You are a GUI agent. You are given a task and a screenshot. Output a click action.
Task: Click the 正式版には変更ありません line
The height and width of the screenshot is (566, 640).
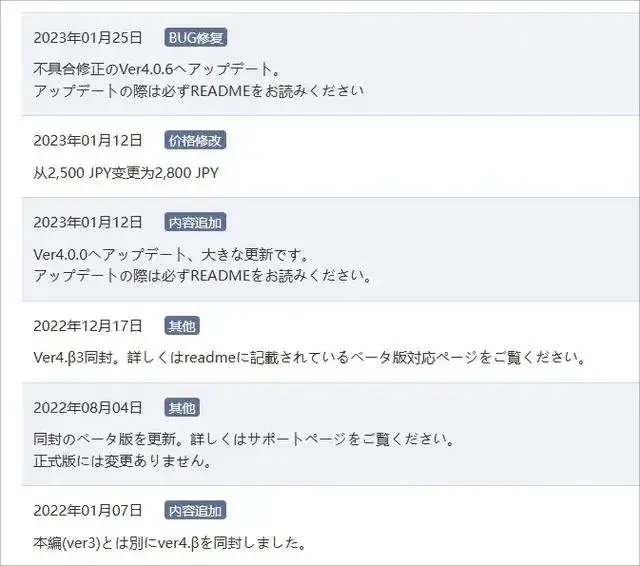122,462
